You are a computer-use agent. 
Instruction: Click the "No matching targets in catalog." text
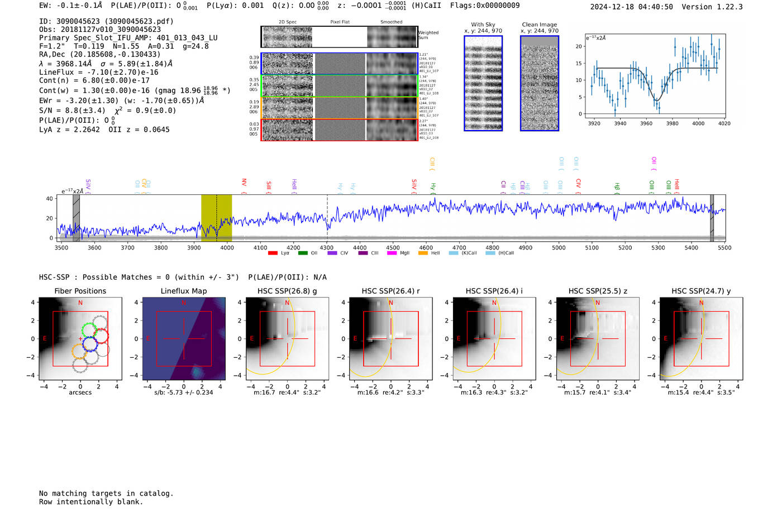[x=106, y=493]
